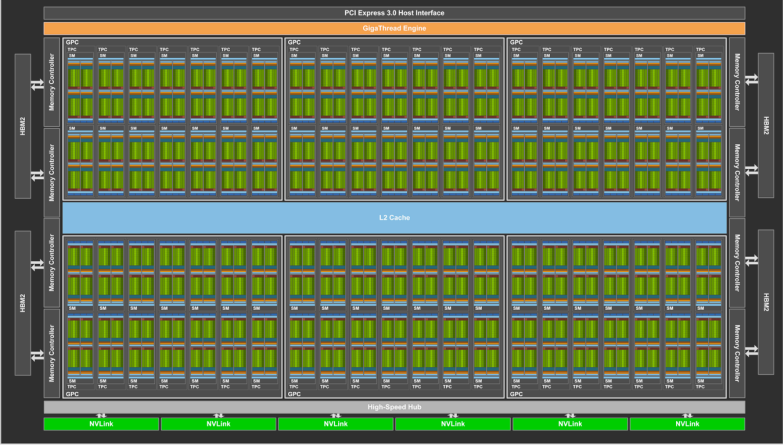
Task: Click the PCI Express 3.0 Host Interface bar
Action: pyautogui.click(x=391, y=12)
